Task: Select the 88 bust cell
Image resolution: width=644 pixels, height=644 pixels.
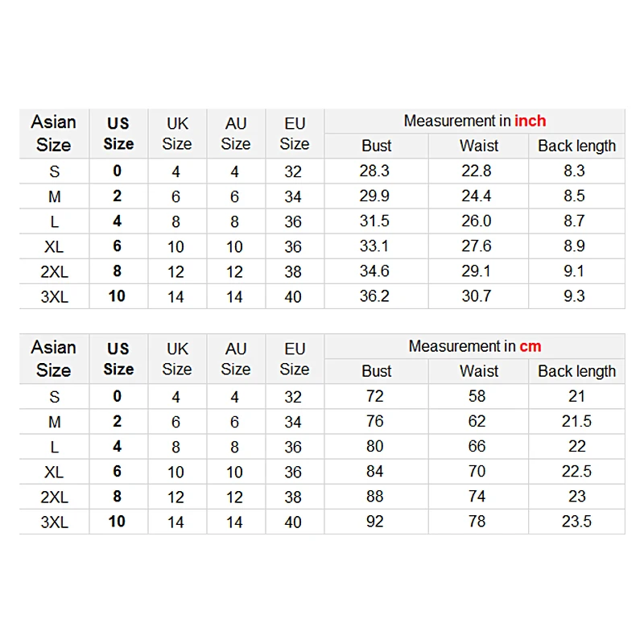Action: [375, 497]
